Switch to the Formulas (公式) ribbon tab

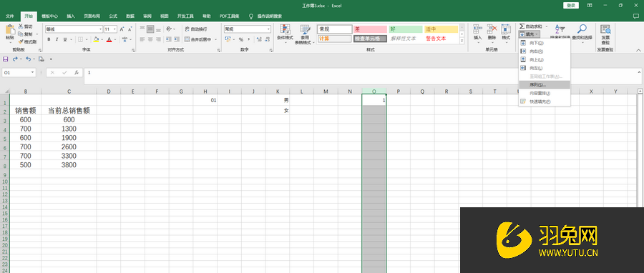[113, 16]
